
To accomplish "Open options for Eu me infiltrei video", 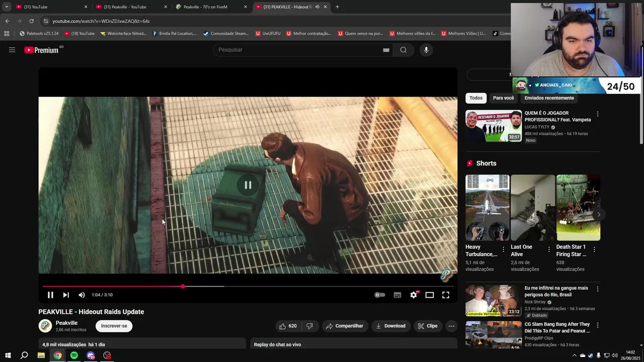I will pyautogui.click(x=598, y=289).
